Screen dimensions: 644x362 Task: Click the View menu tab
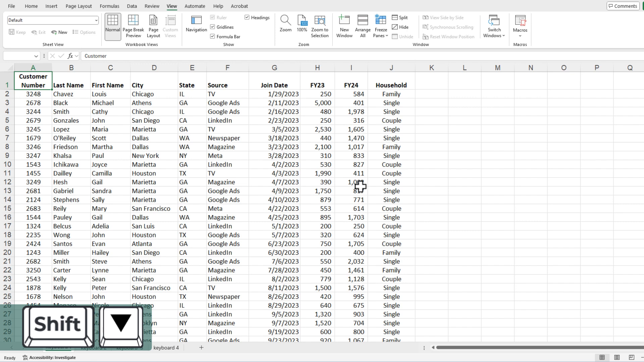pos(172,6)
